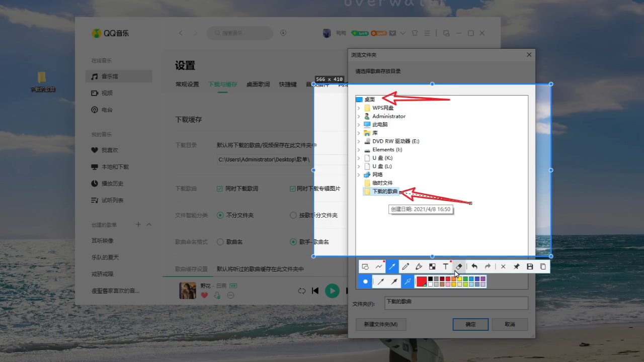Click the 确定 button

click(x=470, y=324)
